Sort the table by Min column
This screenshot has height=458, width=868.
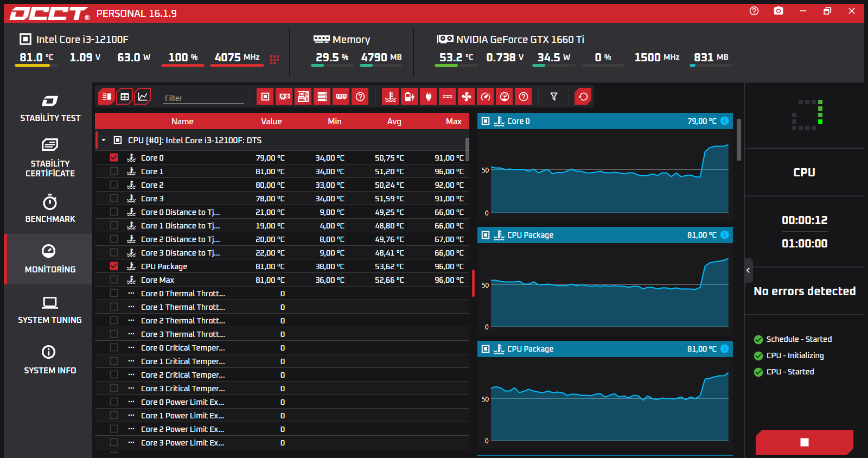pos(335,122)
